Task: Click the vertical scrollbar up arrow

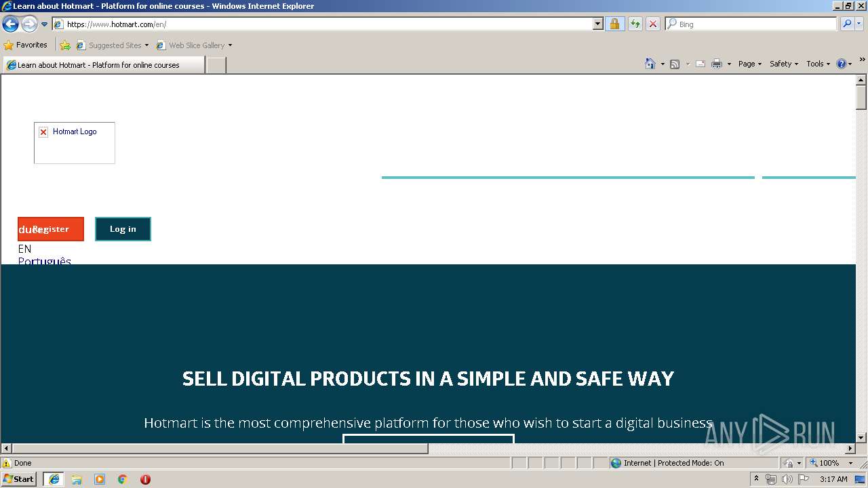Action: [861, 80]
